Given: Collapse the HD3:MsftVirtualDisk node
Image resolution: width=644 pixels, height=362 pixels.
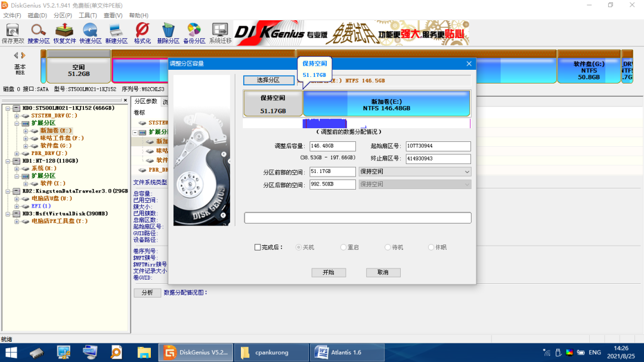Looking at the screenshot, I should point(8,214).
